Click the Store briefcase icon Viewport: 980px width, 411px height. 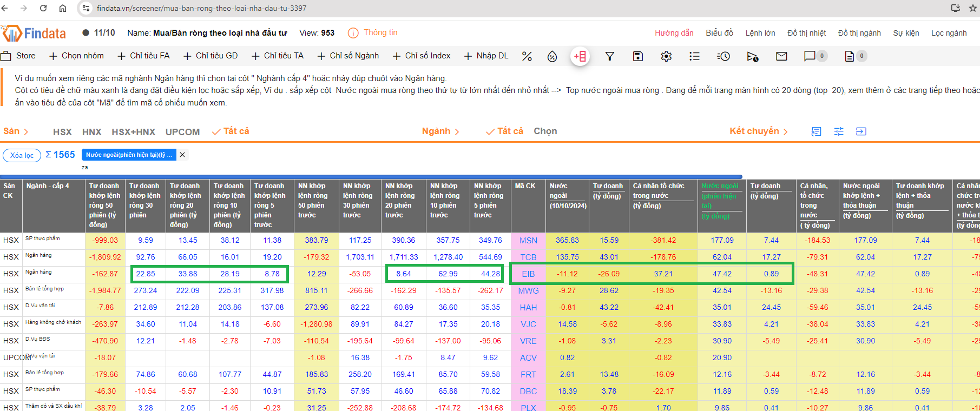coord(6,56)
